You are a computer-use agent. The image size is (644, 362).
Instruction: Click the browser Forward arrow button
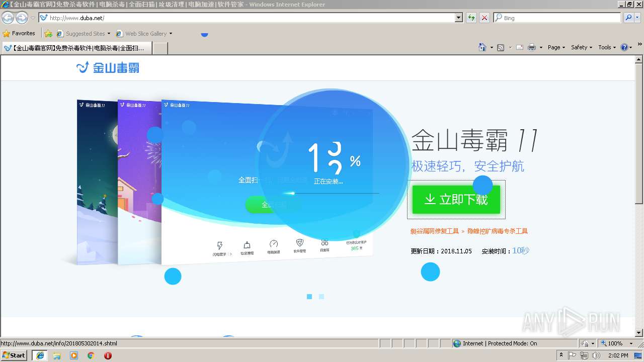(22, 18)
